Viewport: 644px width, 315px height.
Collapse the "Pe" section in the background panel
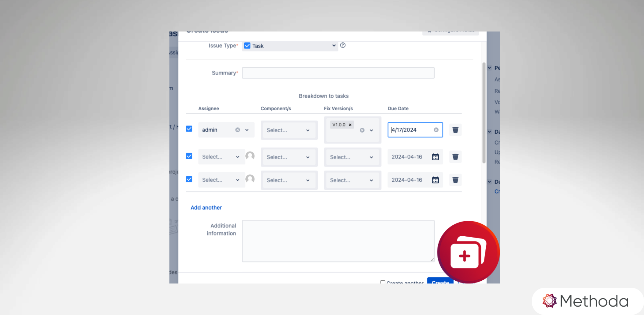(490, 68)
